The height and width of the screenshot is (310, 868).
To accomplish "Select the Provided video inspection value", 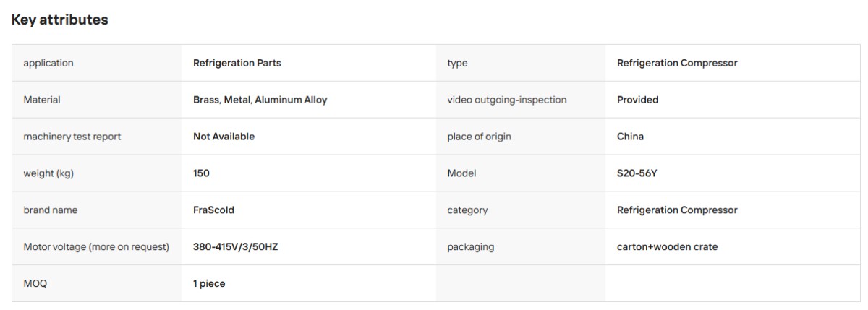I will tap(637, 100).
